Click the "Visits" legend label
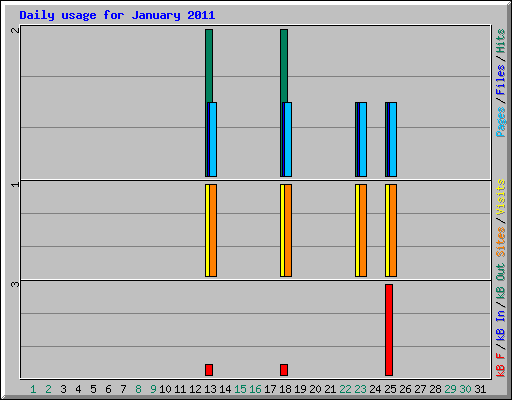This screenshot has height=400, width=512. (501, 198)
